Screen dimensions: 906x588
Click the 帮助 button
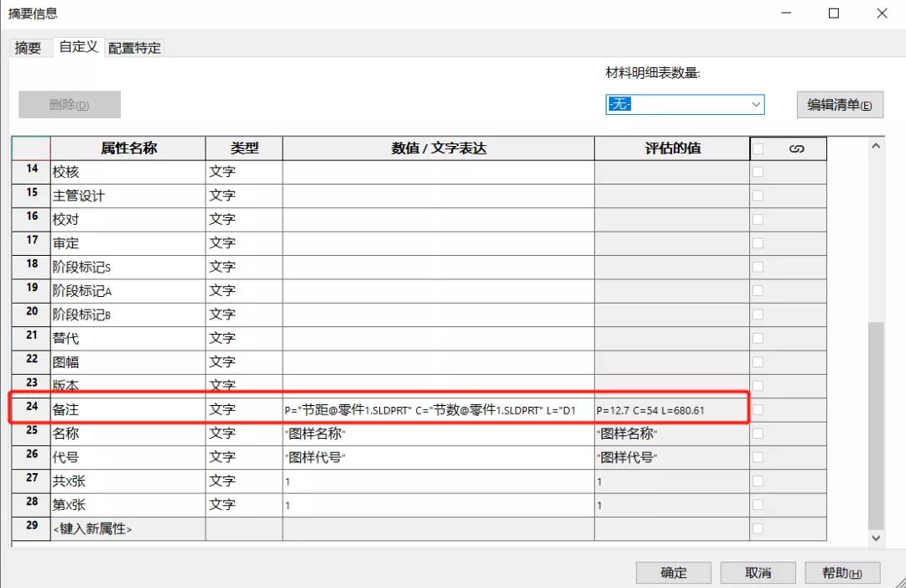[840, 572]
